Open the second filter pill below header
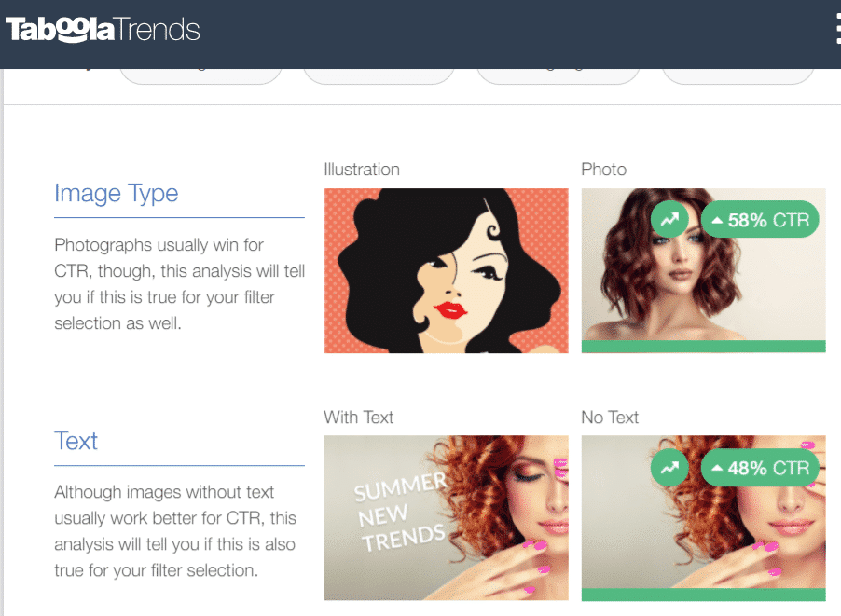 379,76
